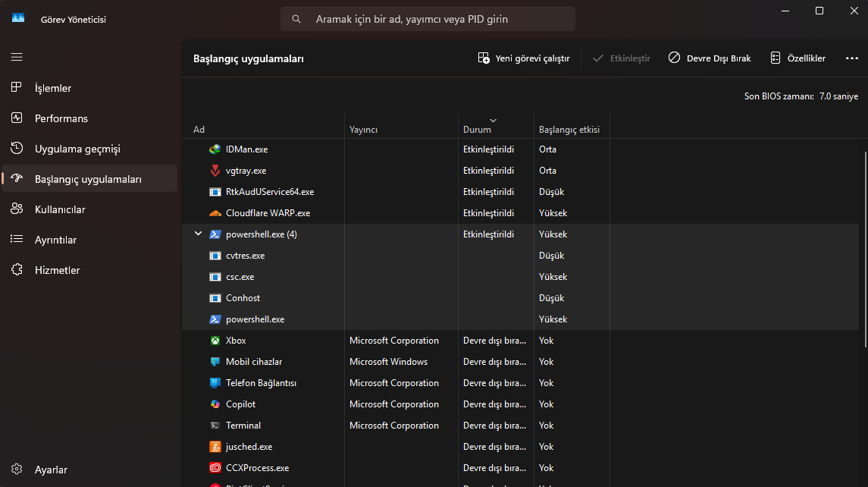
Task: Select Copilot startup entry name
Action: [x=240, y=404]
